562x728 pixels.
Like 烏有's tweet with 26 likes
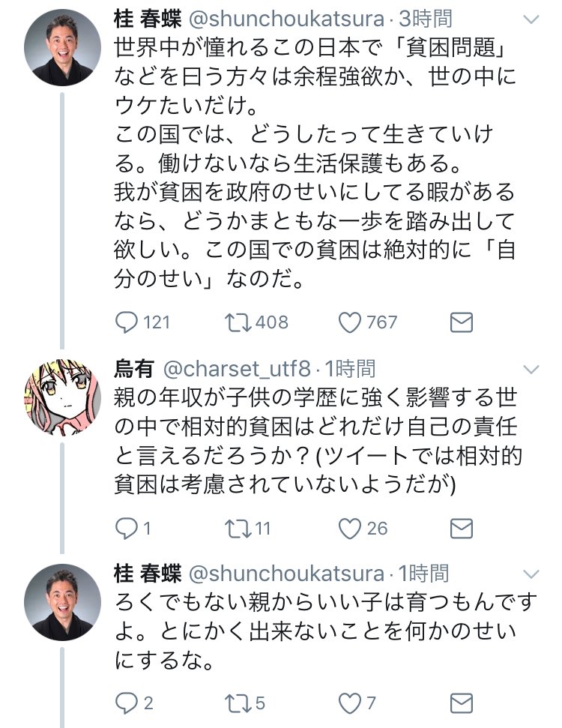pyautogui.click(x=349, y=528)
